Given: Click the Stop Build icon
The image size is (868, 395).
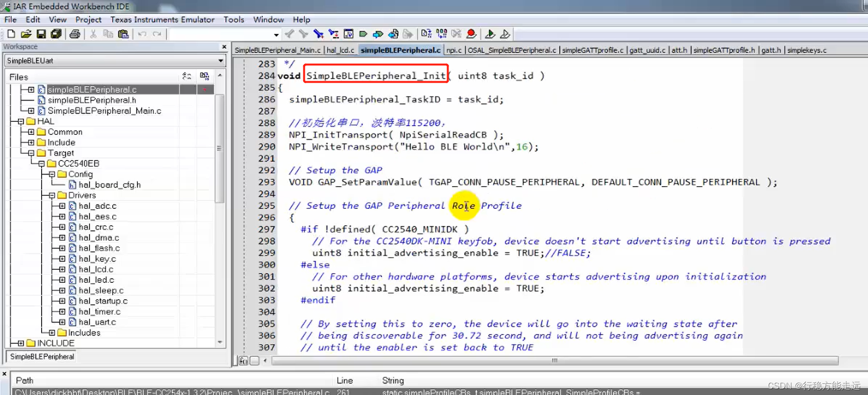Looking at the screenshot, I should pyautogui.click(x=456, y=34).
